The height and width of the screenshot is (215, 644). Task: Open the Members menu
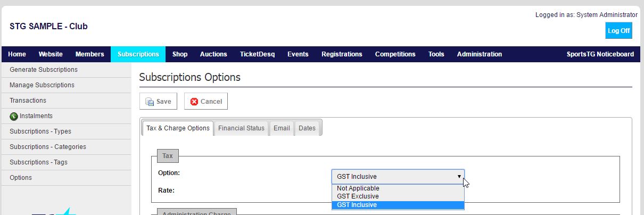click(x=90, y=54)
